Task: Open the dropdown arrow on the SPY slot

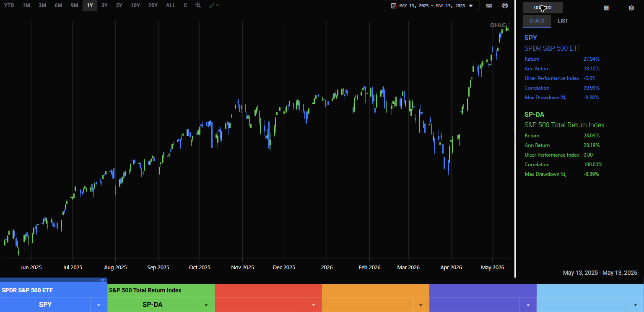Action: (x=99, y=305)
